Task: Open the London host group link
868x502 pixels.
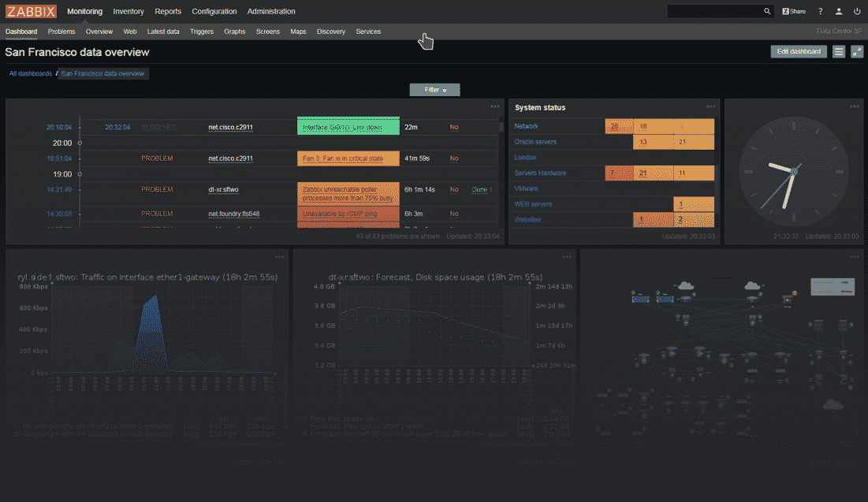Action: pos(525,157)
